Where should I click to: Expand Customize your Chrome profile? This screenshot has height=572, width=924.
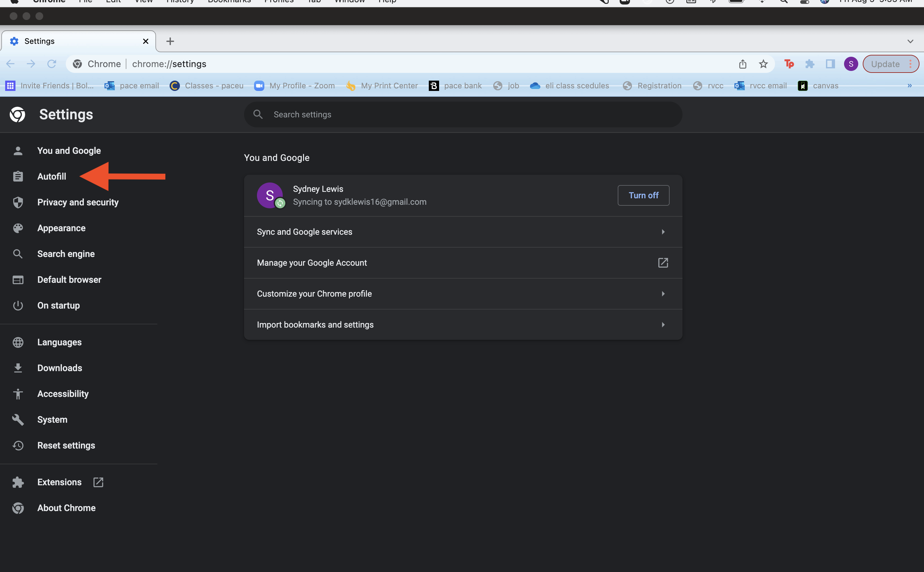pos(463,294)
